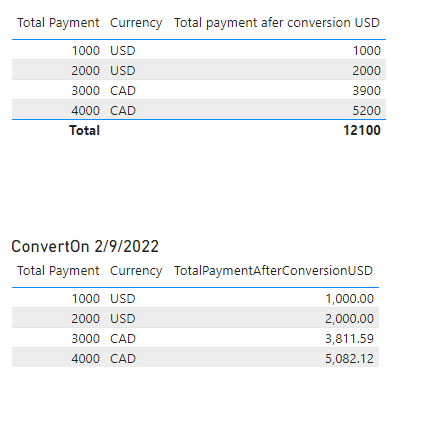Click the bold Total label
435x428 pixels.
coord(85,130)
